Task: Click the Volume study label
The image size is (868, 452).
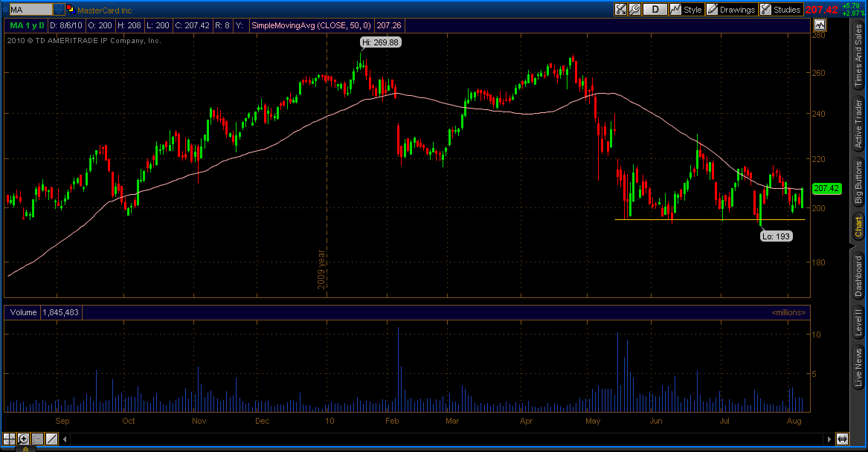Action: pyautogui.click(x=23, y=312)
